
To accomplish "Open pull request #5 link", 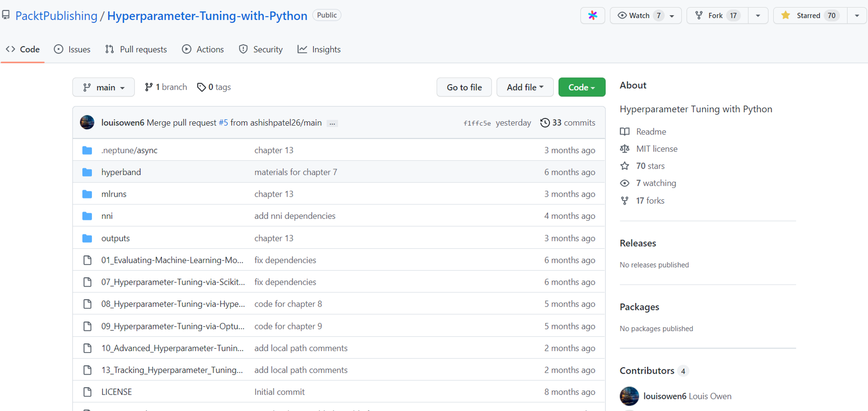I will click(223, 123).
